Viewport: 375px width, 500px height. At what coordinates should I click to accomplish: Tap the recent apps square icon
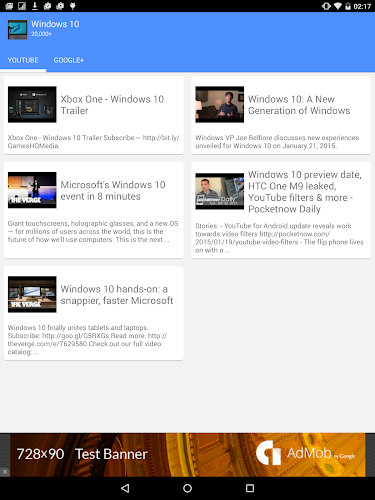[x=250, y=488]
